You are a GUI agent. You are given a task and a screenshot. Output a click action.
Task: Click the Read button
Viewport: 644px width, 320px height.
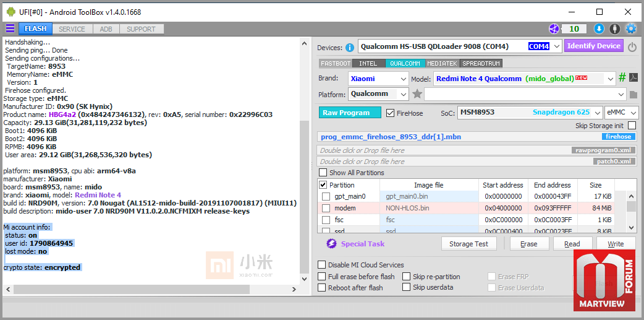point(572,244)
